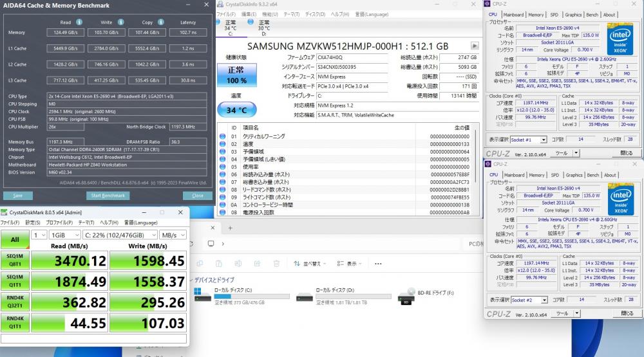Run the SEQ1M Q1T1 test
Image resolution: width=644 pixels, height=357 pixels.
[15, 281]
